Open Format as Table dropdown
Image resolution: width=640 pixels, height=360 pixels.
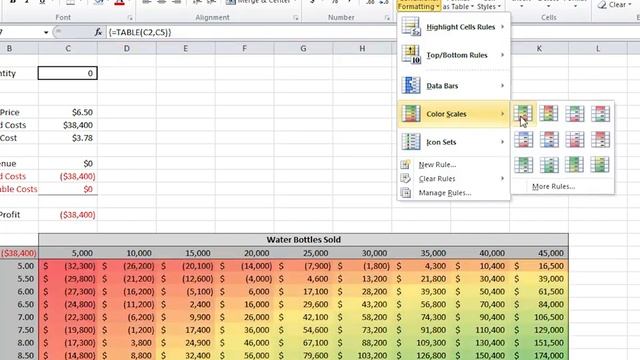tap(458, 5)
